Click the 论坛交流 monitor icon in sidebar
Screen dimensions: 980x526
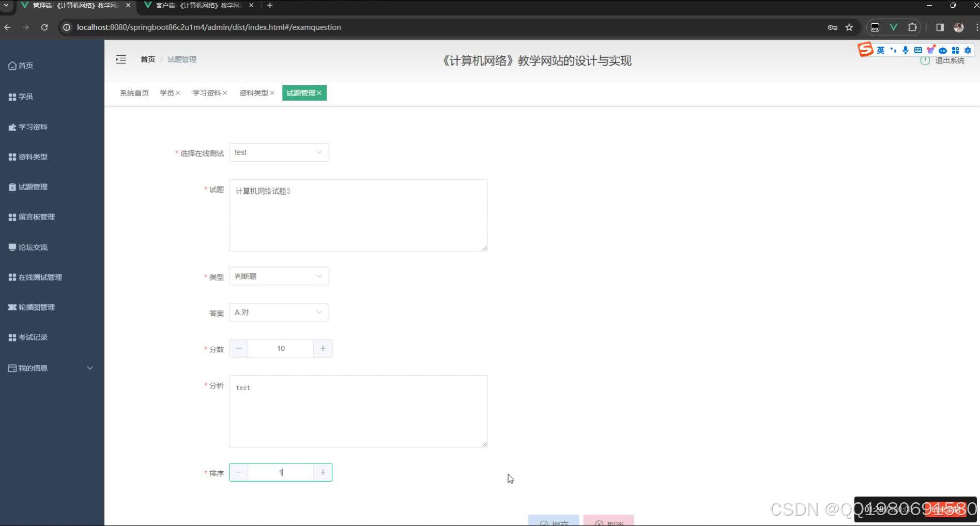pos(12,247)
